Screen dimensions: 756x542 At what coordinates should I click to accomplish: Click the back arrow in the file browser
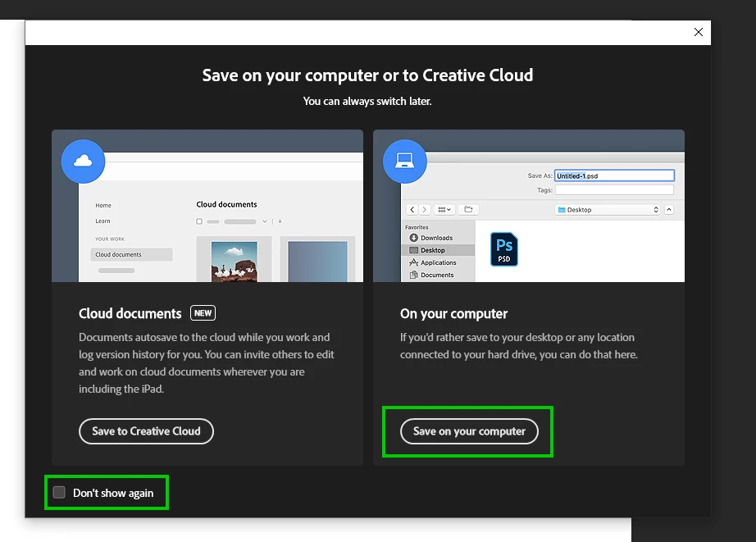pyautogui.click(x=412, y=210)
